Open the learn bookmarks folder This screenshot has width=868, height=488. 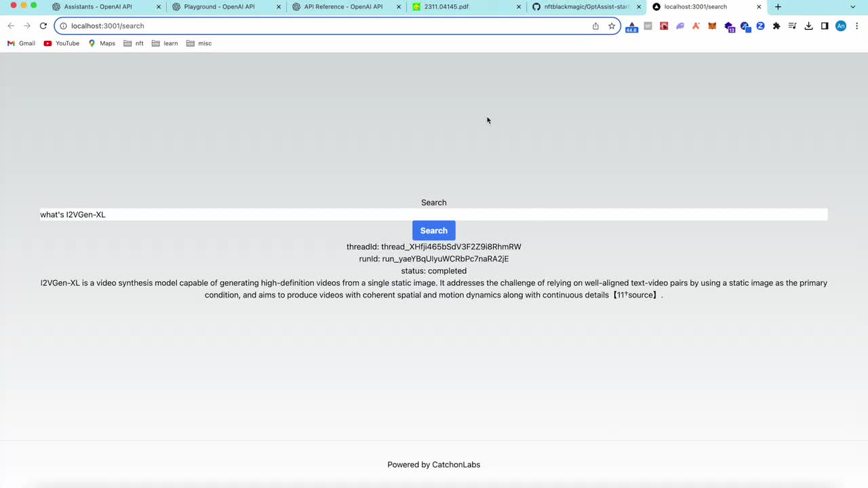click(x=165, y=43)
